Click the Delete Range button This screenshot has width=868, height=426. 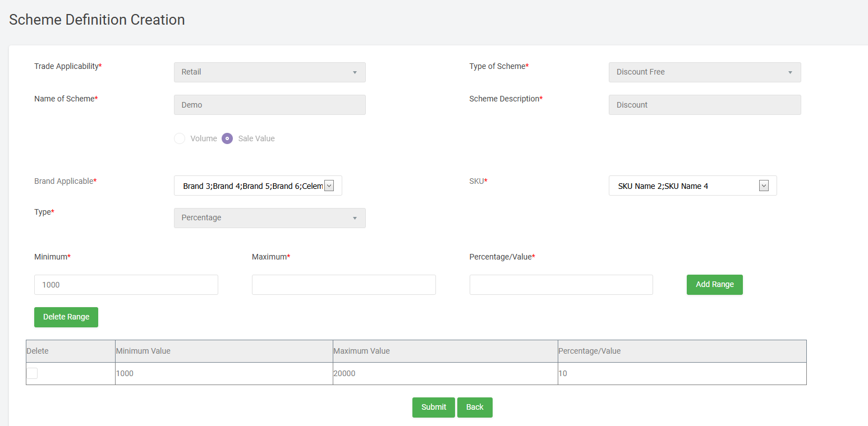coord(66,317)
